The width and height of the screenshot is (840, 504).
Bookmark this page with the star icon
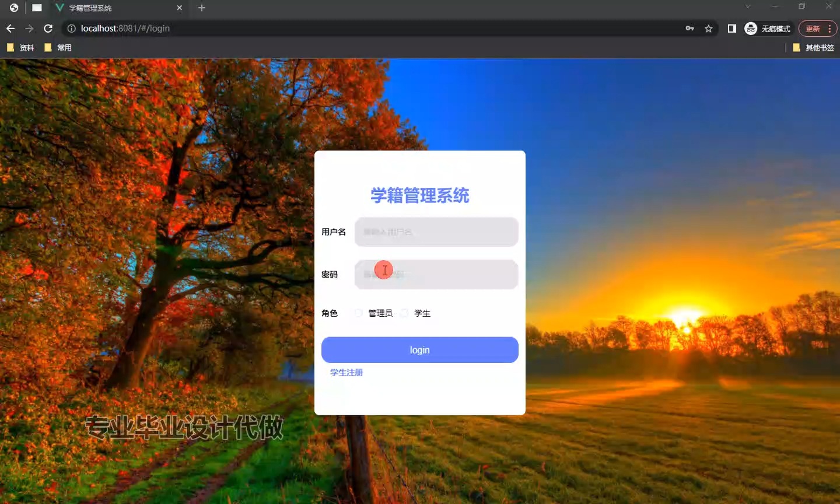[x=708, y=29]
